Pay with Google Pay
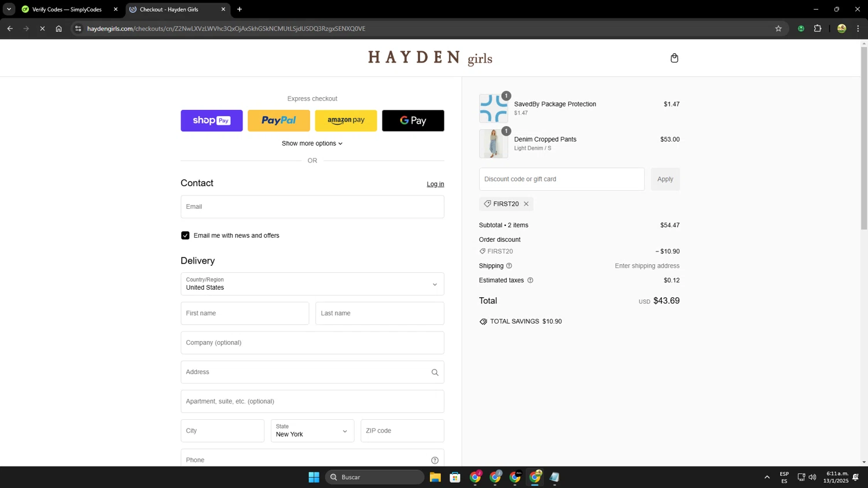This screenshot has width=868, height=488. pos(413,120)
